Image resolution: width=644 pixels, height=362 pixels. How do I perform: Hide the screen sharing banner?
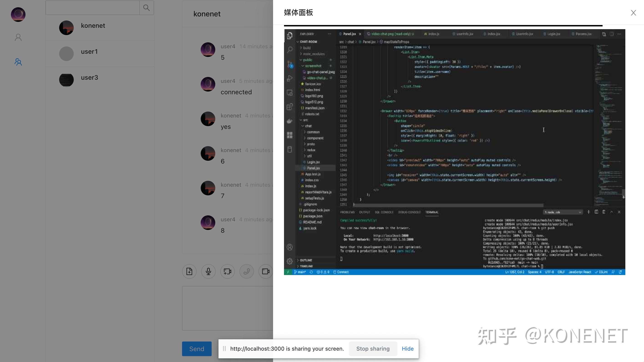pyautogui.click(x=408, y=349)
